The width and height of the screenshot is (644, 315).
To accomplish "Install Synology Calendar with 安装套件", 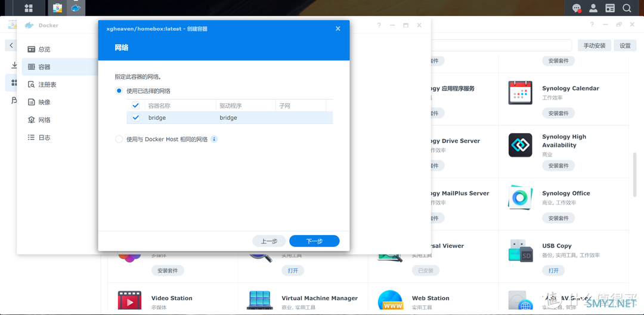I will pos(558,113).
